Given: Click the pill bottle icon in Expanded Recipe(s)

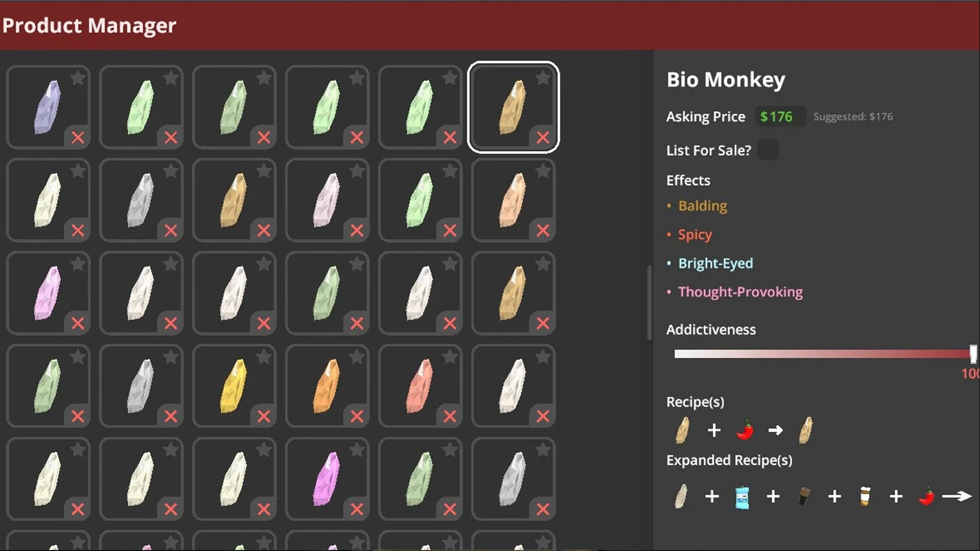Looking at the screenshot, I should pos(865,496).
